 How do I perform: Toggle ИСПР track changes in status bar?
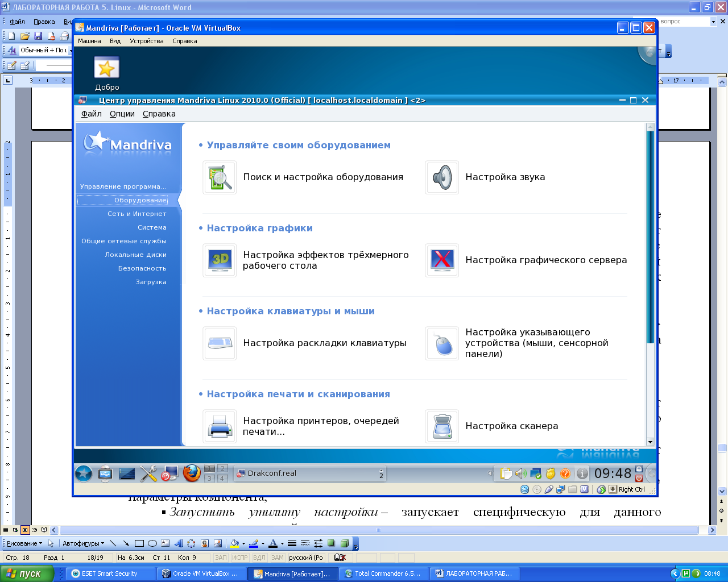[x=240, y=558]
